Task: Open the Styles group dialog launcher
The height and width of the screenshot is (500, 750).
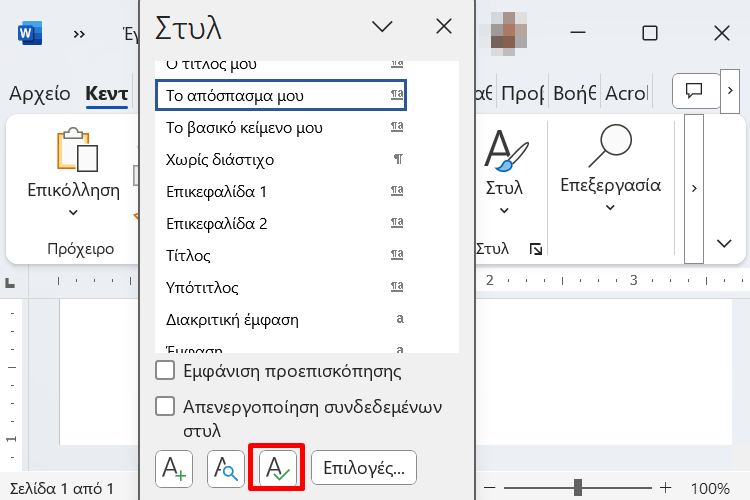Action: 536,248
